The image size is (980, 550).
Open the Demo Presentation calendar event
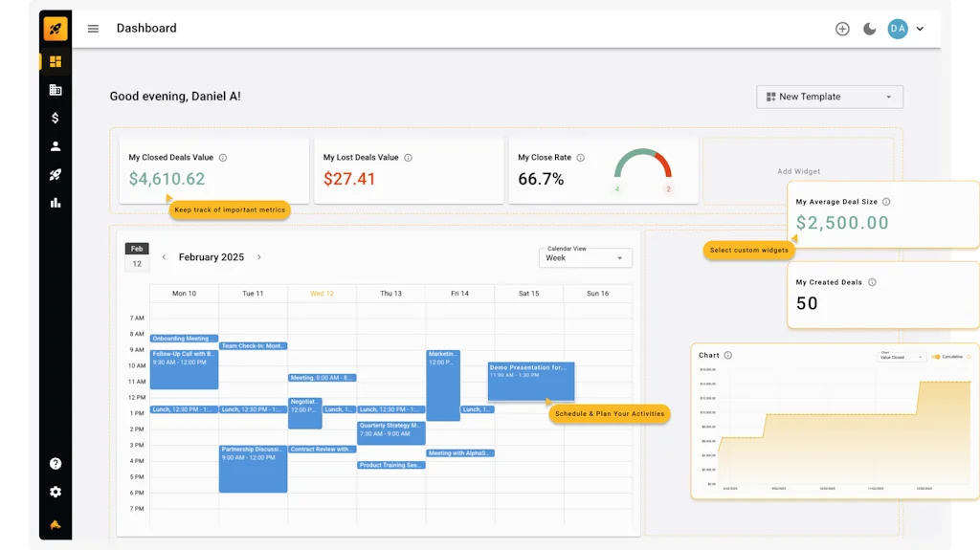[x=530, y=381]
